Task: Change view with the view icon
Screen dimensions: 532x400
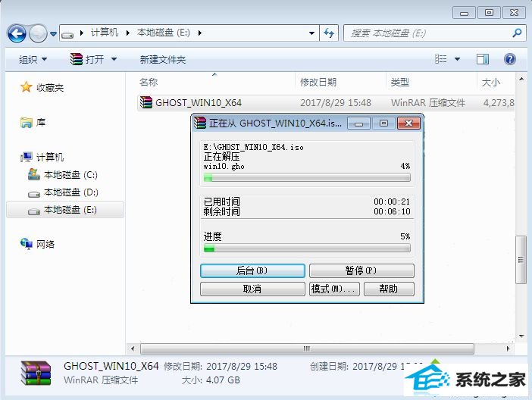Action: pyautogui.click(x=440, y=59)
